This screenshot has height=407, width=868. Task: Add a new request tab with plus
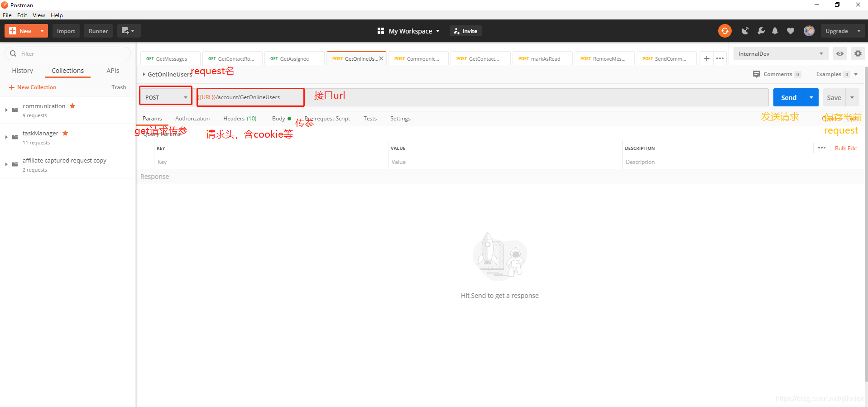[706, 58]
